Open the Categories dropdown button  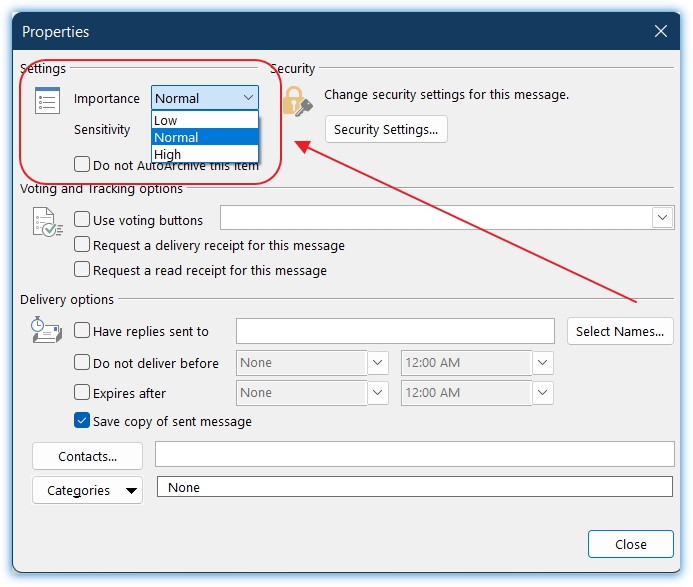pos(87,490)
